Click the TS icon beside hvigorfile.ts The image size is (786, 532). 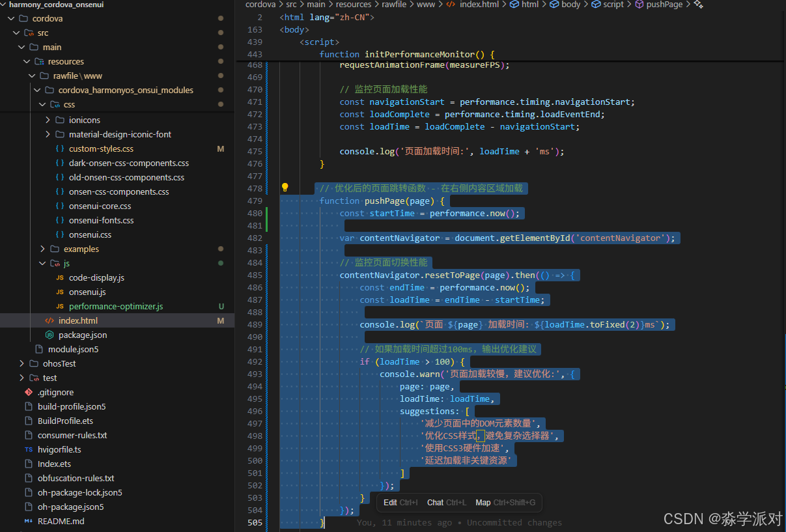[28, 450]
